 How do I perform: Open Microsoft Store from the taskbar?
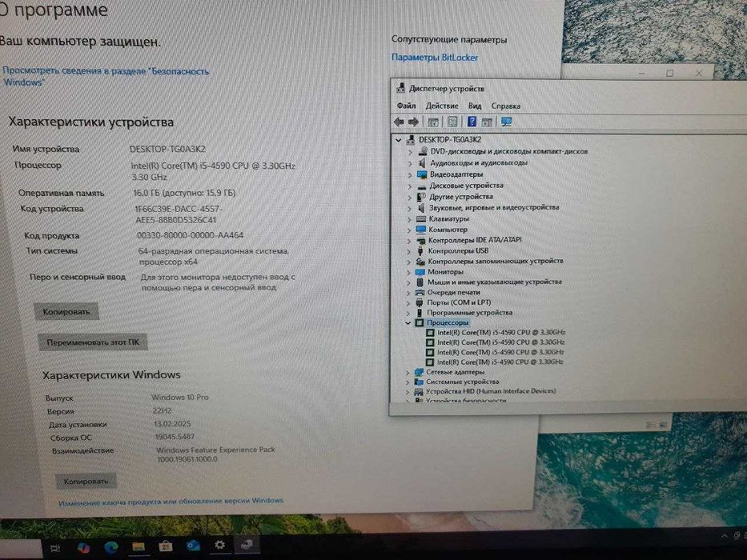coord(165,546)
